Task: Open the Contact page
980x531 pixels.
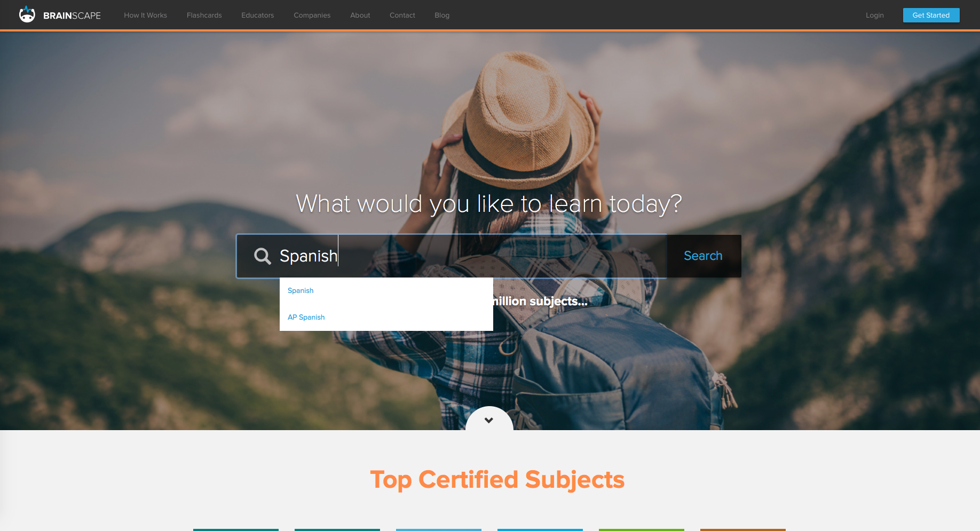Action: (402, 15)
